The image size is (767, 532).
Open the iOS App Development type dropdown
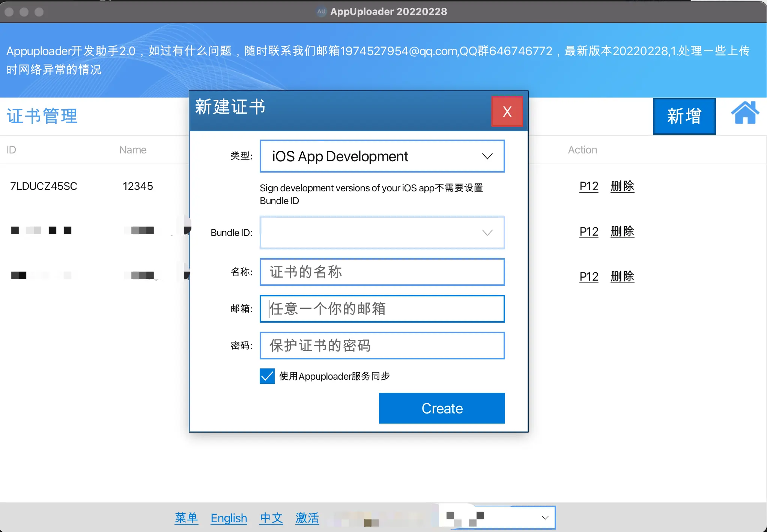pyautogui.click(x=382, y=156)
